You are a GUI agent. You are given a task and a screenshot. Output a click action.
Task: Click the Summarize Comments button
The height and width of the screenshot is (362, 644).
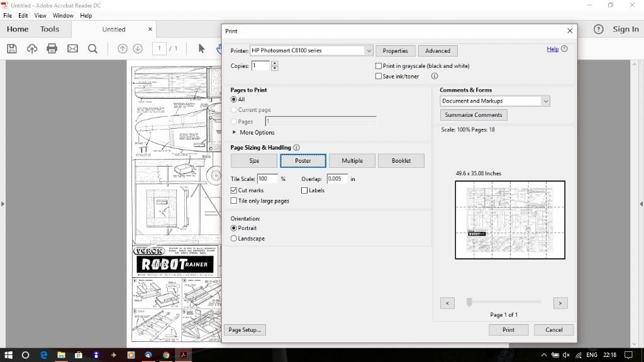[473, 114]
